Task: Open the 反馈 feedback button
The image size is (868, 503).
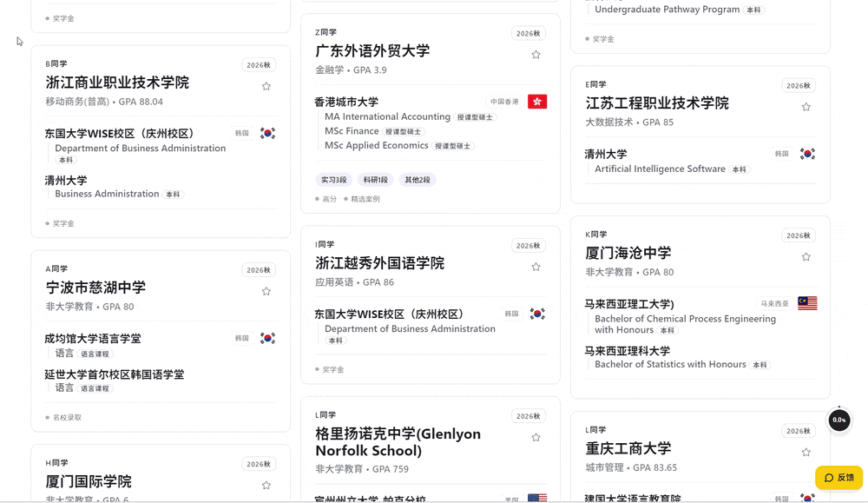Action: [x=838, y=478]
